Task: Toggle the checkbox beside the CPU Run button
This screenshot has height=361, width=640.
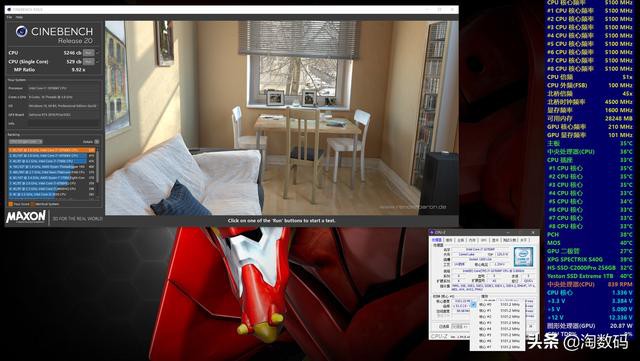Action: click(x=97, y=53)
